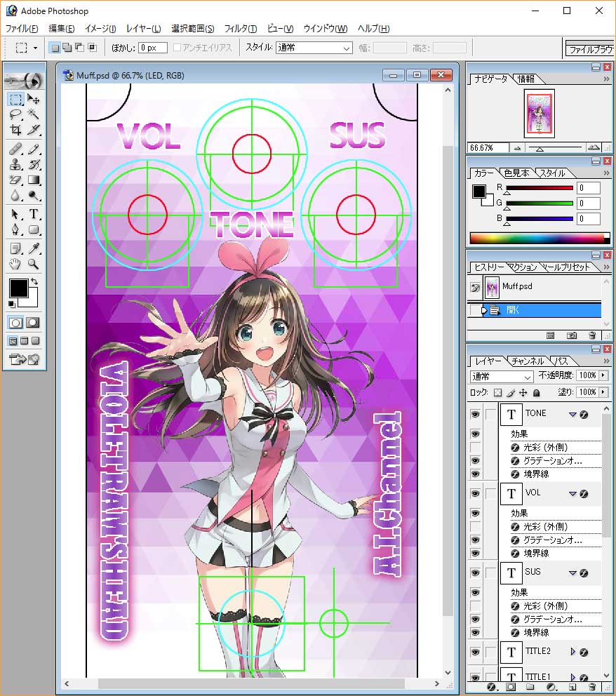Open スタイル dropdown in options bar
This screenshot has height=696, width=616.
coord(314,48)
